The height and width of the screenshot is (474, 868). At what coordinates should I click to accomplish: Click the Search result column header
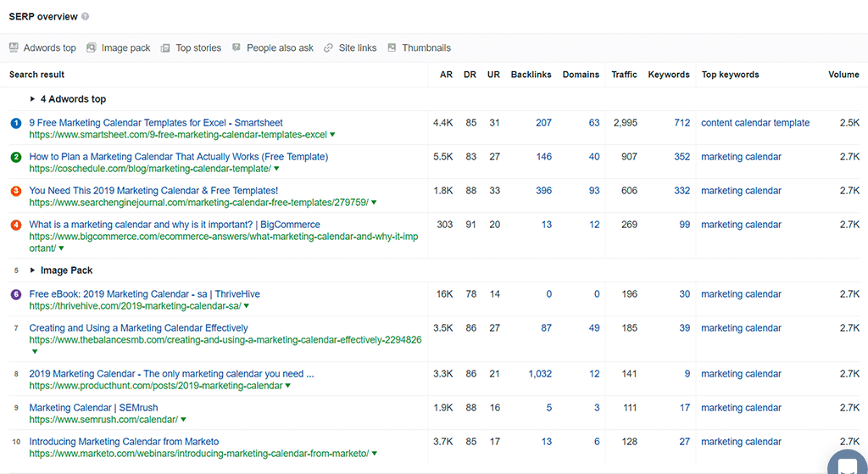point(37,75)
